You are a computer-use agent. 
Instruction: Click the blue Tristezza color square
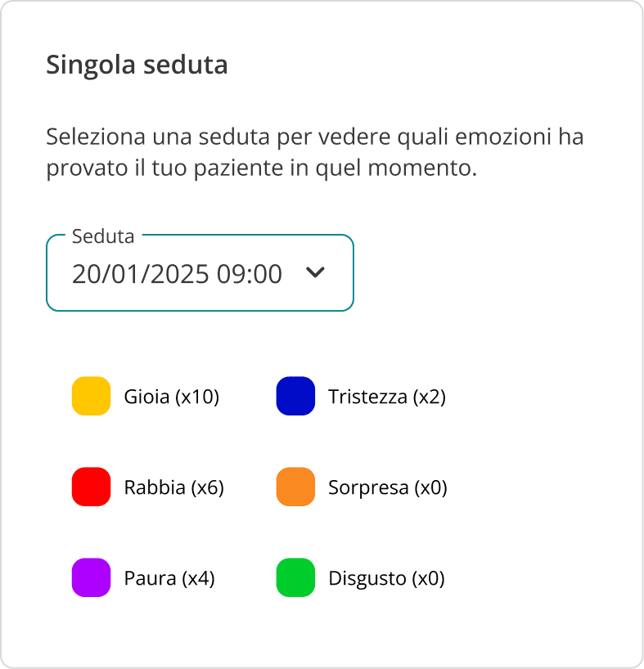click(295, 396)
